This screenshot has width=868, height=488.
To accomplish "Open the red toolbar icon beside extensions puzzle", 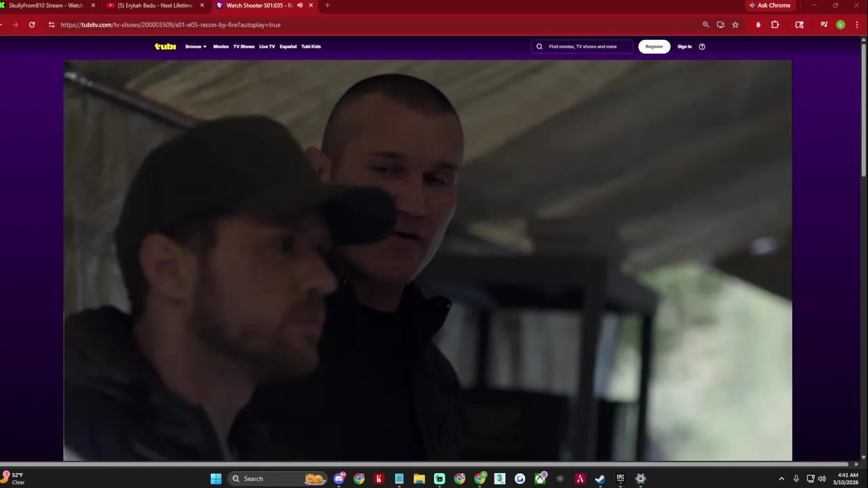I will pyautogui.click(x=800, y=24).
